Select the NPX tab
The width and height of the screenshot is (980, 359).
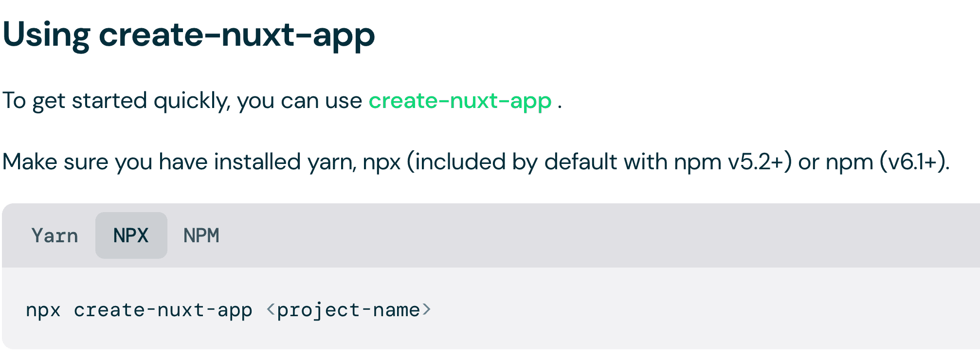coord(131,235)
